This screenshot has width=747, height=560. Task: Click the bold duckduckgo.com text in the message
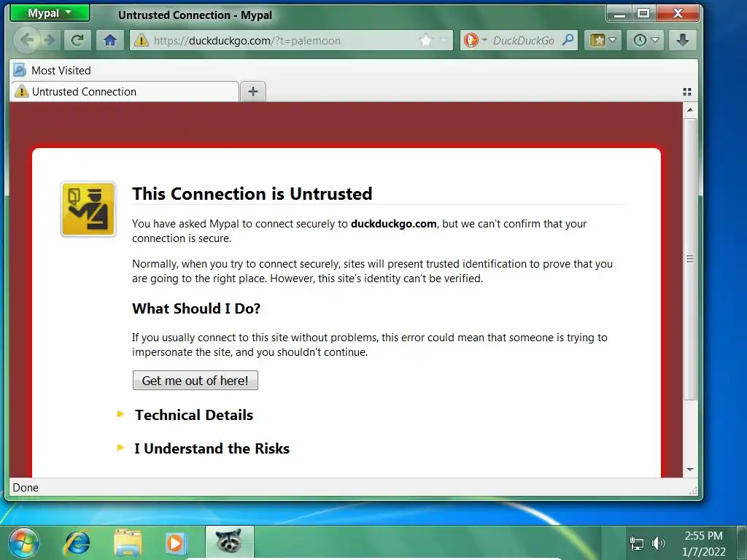pos(393,224)
